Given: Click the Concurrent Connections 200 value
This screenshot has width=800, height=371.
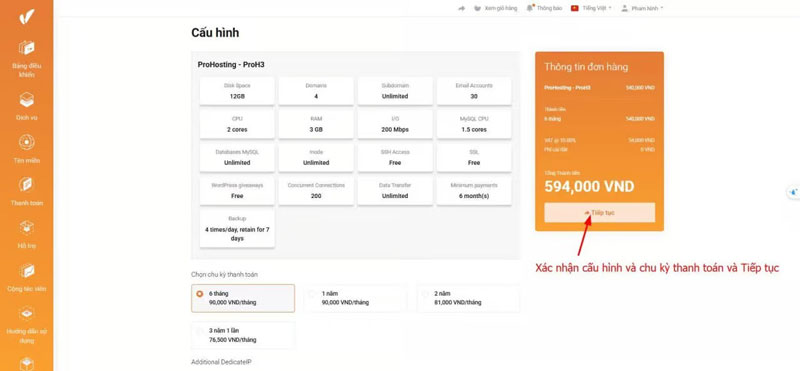Looking at the screenshot, I should coord(316,196).
